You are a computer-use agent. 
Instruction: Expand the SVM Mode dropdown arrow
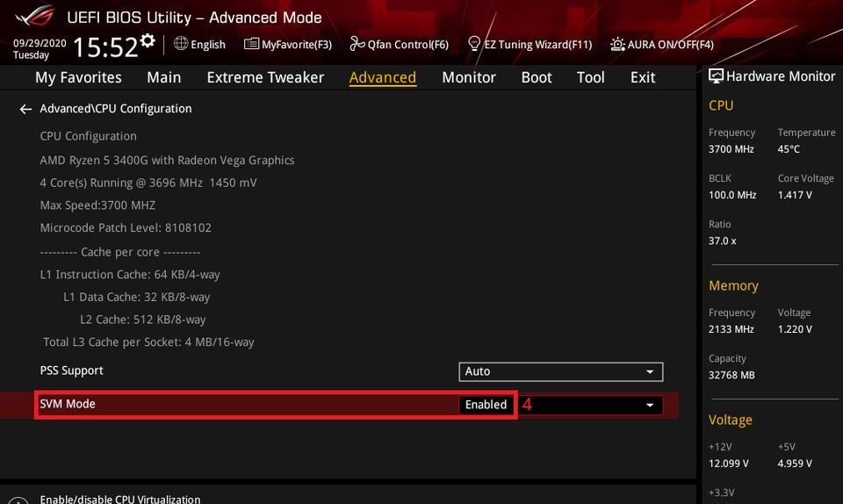(x=650, y=405)
